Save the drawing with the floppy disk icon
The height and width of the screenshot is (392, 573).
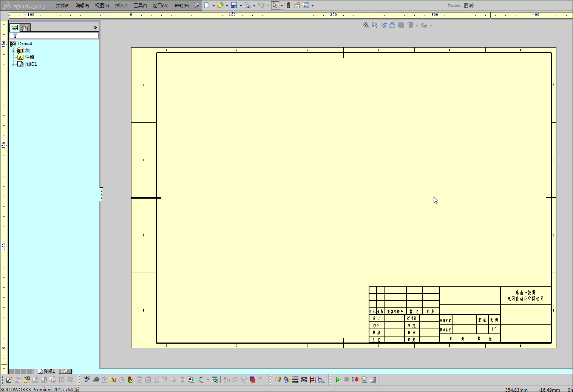pyautogui.click(x=234, y=5)
